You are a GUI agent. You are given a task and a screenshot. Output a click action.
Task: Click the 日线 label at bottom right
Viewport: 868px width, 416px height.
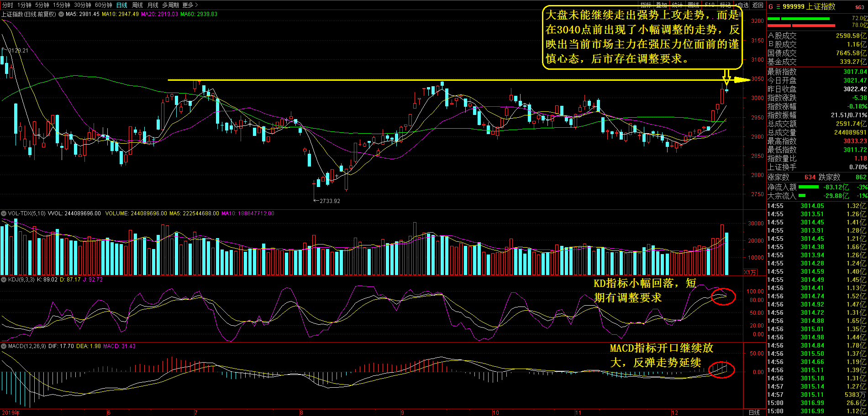pyautogui.click(x=754, y=412)
